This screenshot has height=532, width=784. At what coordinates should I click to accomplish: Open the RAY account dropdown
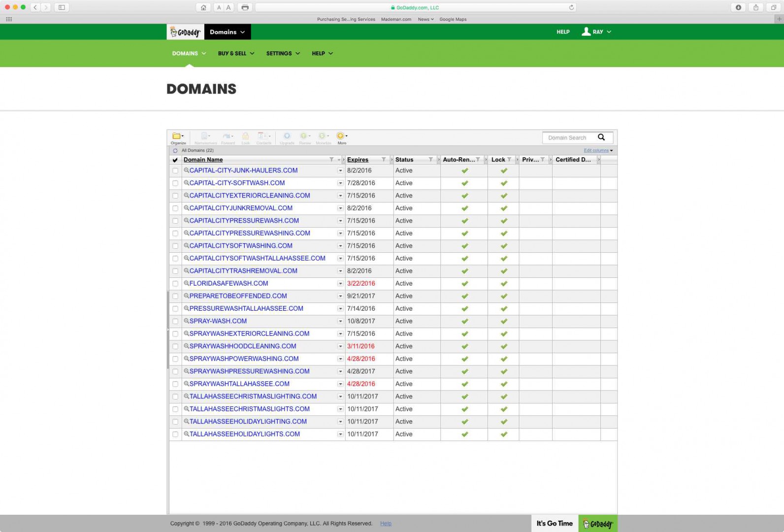[x=596, y=32]
